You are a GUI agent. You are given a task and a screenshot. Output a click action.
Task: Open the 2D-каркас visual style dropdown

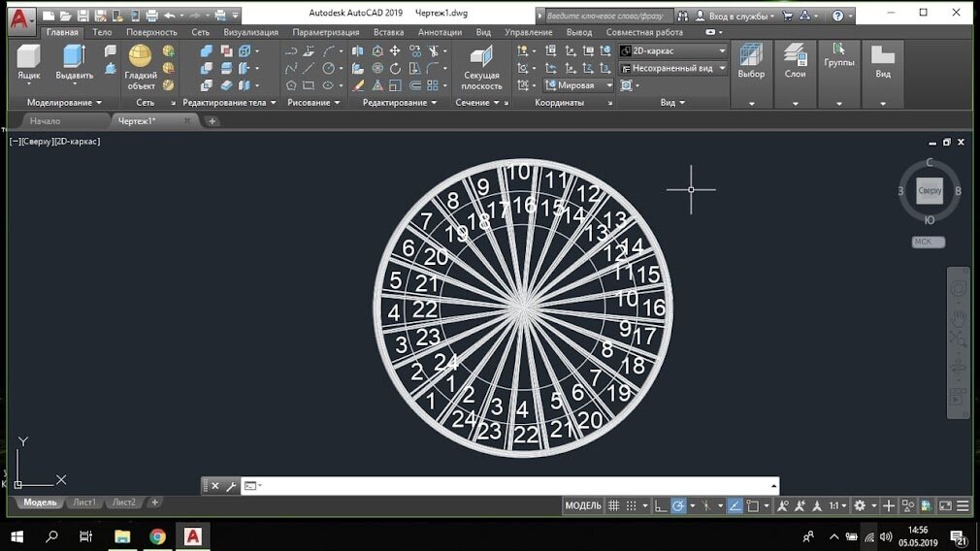[x=673, y=50]
